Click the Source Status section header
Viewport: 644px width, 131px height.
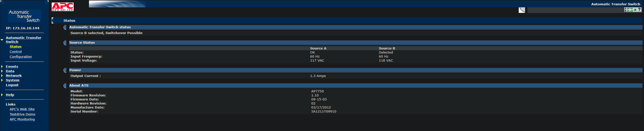[x=82, y=43]
